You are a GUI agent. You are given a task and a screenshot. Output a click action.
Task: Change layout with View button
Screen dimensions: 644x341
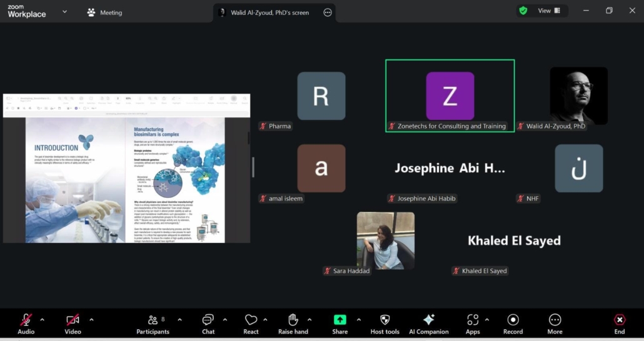pos(548,11)
